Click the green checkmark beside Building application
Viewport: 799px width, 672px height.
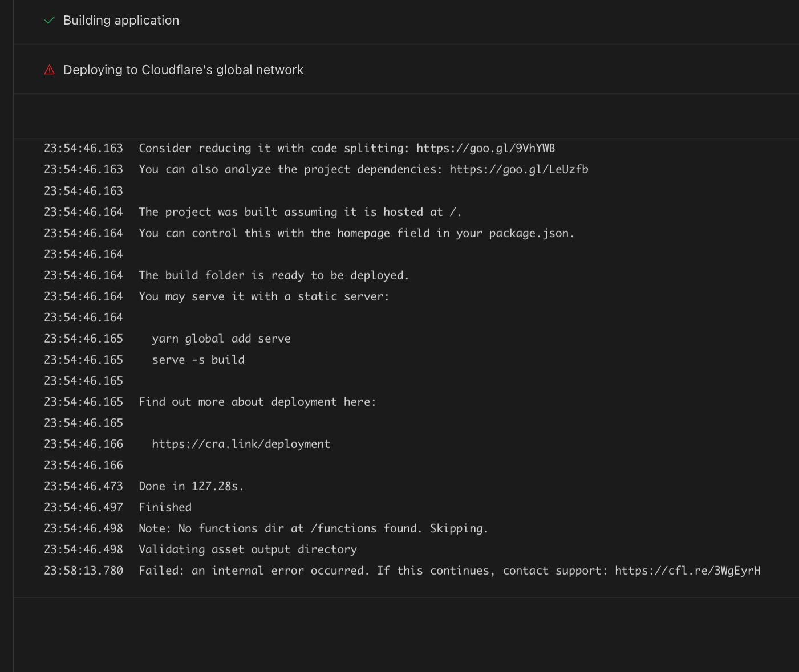49,20
